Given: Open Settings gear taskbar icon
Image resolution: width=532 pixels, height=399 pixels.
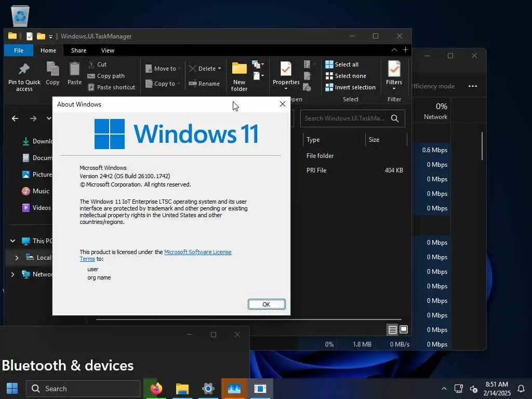Looking at the screenshot, I should point(208,389).
